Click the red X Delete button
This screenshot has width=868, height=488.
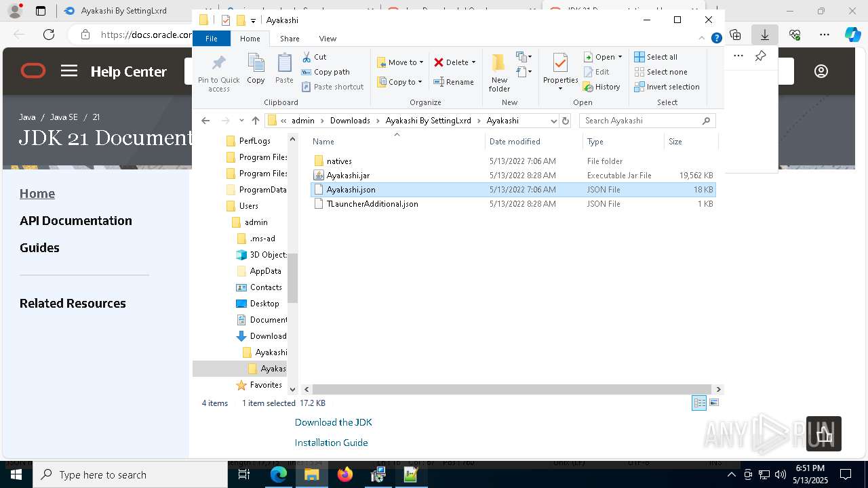tap(451, 62)
